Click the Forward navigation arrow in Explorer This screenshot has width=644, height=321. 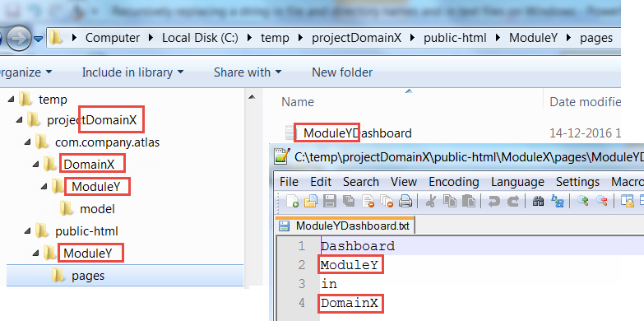click(x=19, y=38)
